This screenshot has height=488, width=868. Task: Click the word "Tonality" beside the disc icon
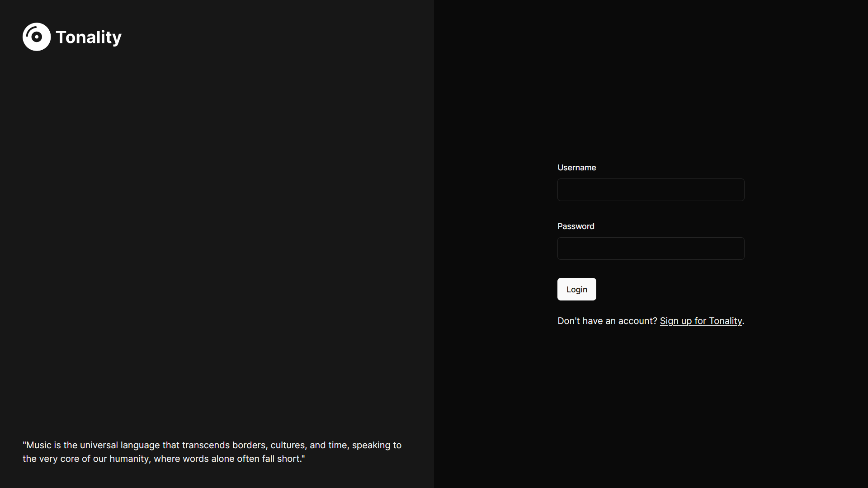tap(89, 37)
